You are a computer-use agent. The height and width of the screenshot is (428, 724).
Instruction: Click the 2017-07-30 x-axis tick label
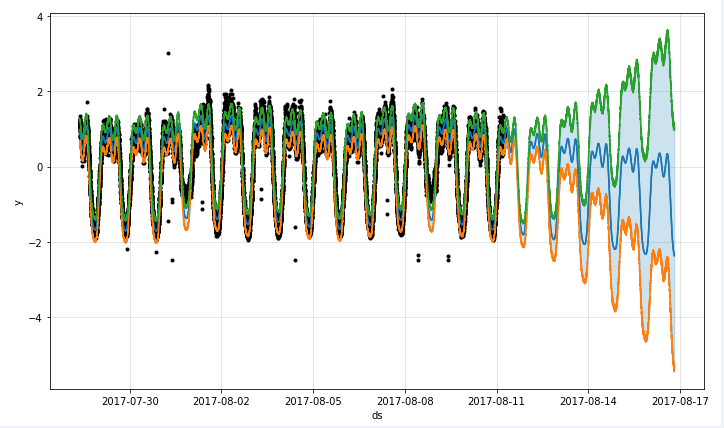130,401
